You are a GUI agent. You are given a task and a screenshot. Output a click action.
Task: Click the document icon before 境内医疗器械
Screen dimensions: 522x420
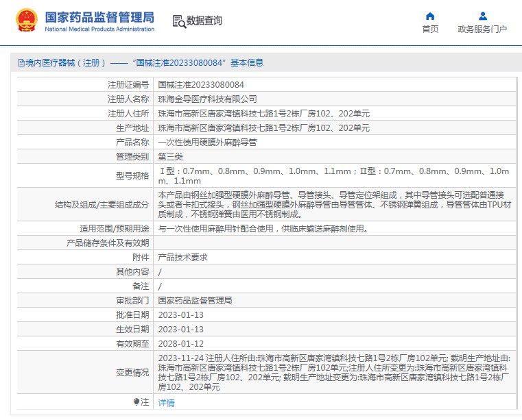pos(21,63)
